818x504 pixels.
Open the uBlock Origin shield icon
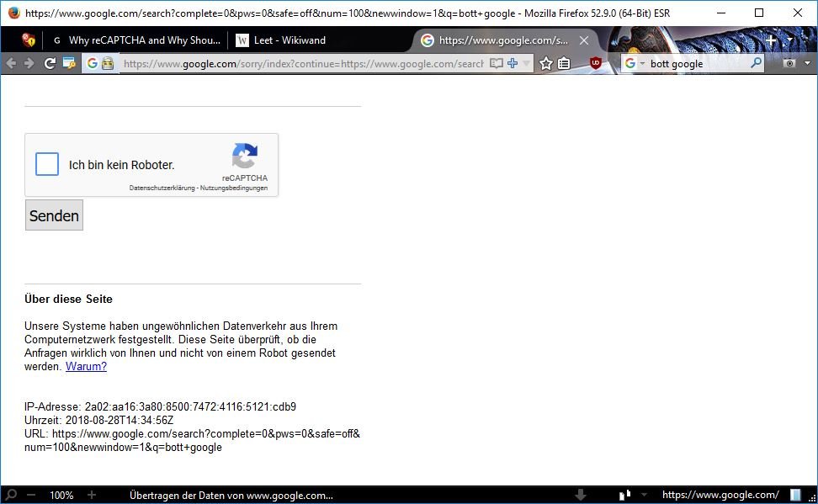coord(596,64)
